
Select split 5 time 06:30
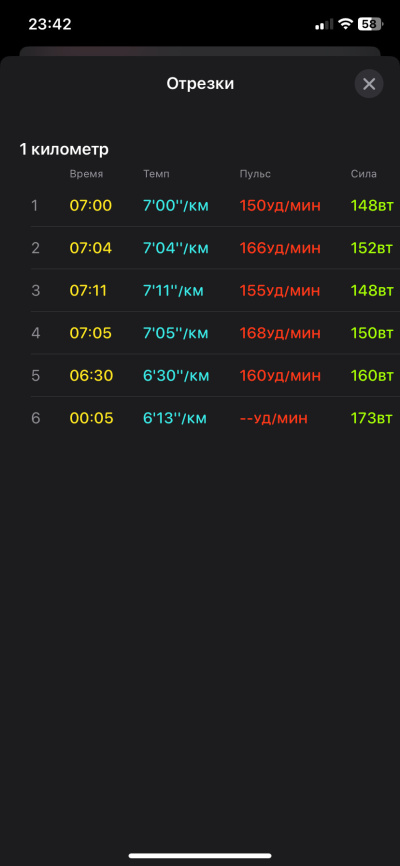91,376
